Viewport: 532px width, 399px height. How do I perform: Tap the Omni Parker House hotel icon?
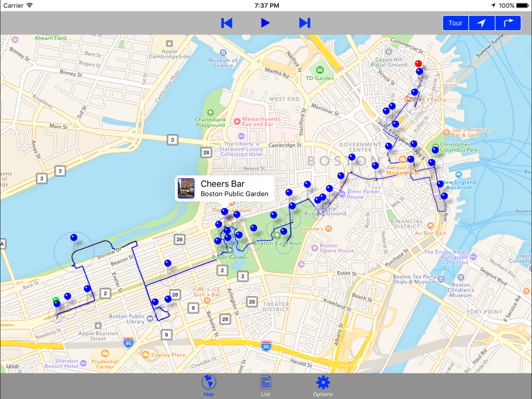coord(342,194)
